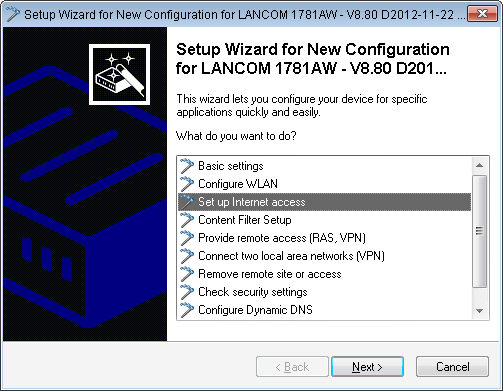Select the Content Filter Setup text
The height and width of the screenshot is (391, 503).
pyautogui.click(x=245, y=220)
